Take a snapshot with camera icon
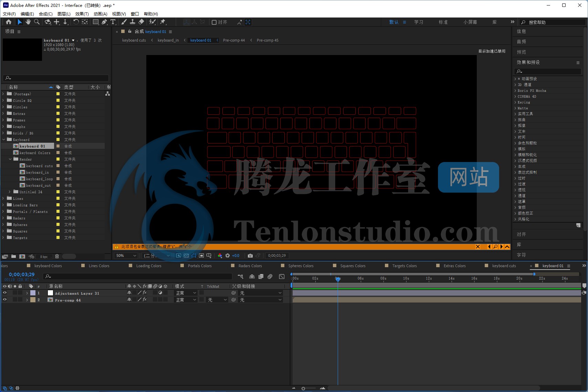Viewport: 588px width, 392px height. tap(250, 255)
